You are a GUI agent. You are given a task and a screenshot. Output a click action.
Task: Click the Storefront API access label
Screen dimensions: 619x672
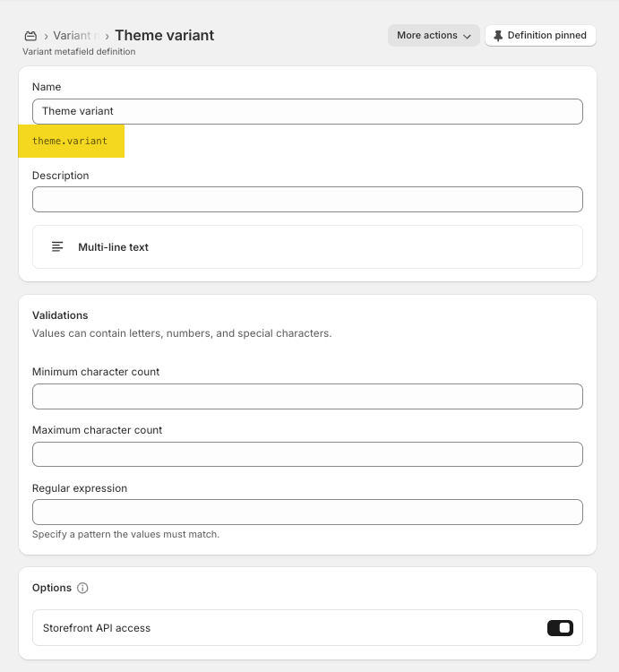coord(97,628)
